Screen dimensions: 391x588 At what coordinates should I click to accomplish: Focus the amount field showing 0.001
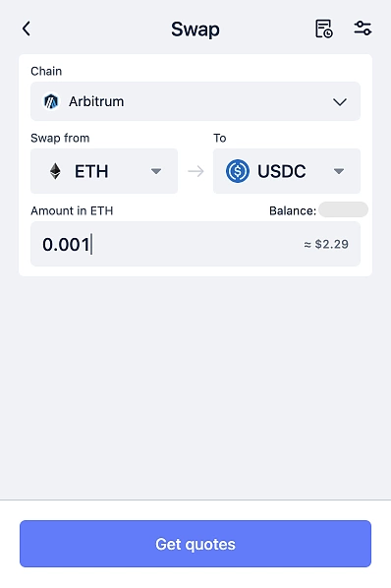[195, 244]
